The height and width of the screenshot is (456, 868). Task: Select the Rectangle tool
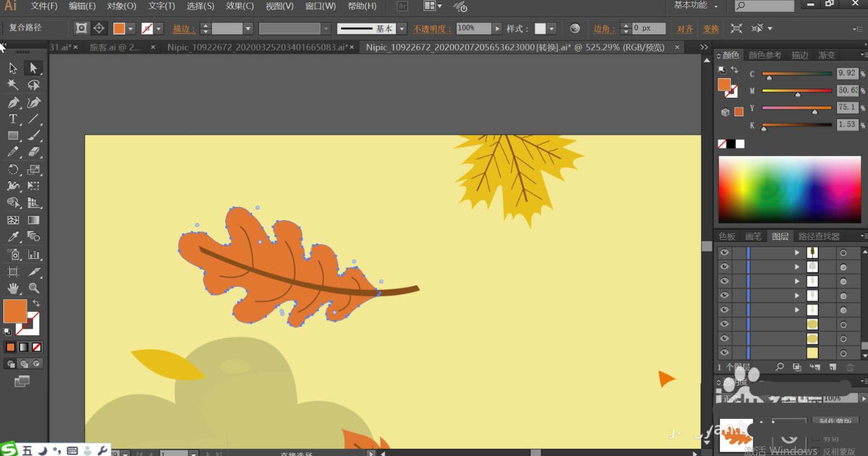13,135
